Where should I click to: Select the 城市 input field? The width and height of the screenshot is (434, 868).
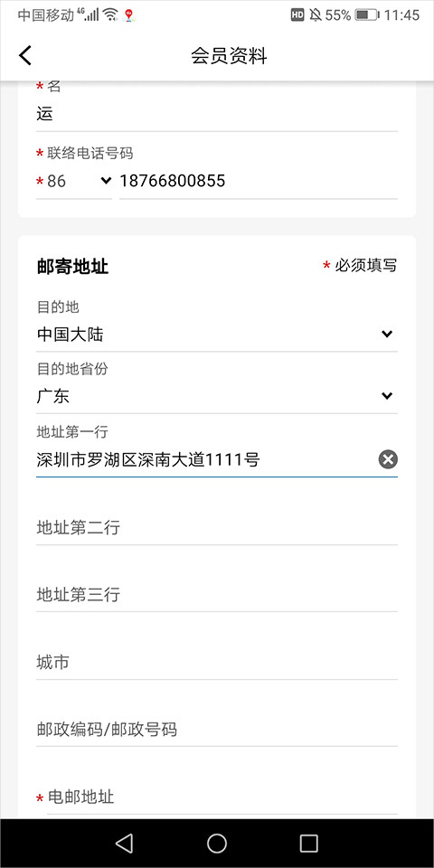point(217,662)
